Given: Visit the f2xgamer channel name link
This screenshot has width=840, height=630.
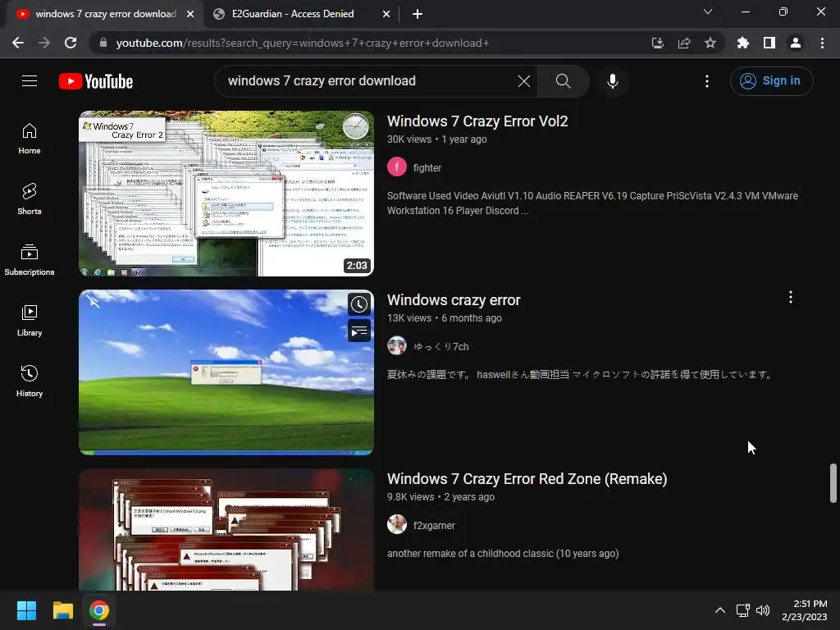Looking at the screenshot, I should click(434, 526).
